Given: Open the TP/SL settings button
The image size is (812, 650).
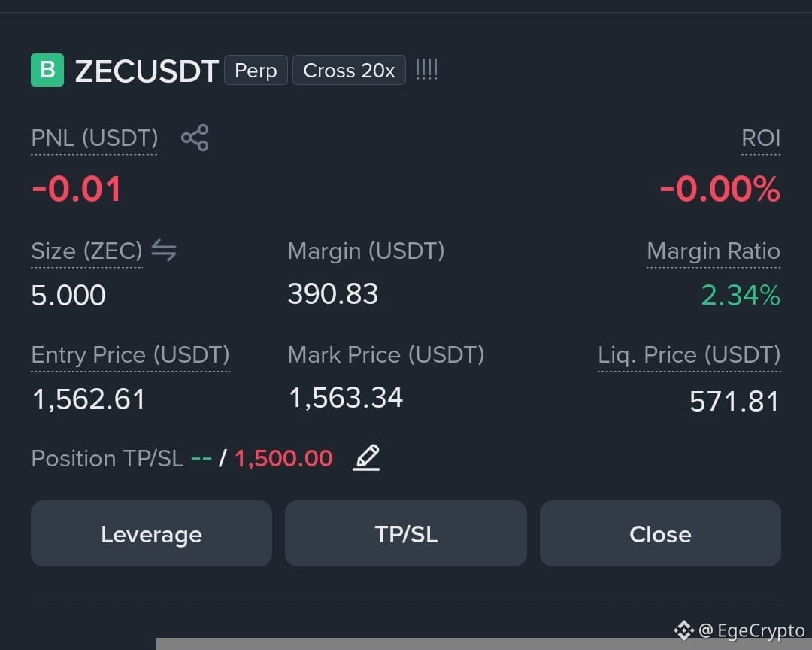Looking at the screenshot, I should (406, 533).
